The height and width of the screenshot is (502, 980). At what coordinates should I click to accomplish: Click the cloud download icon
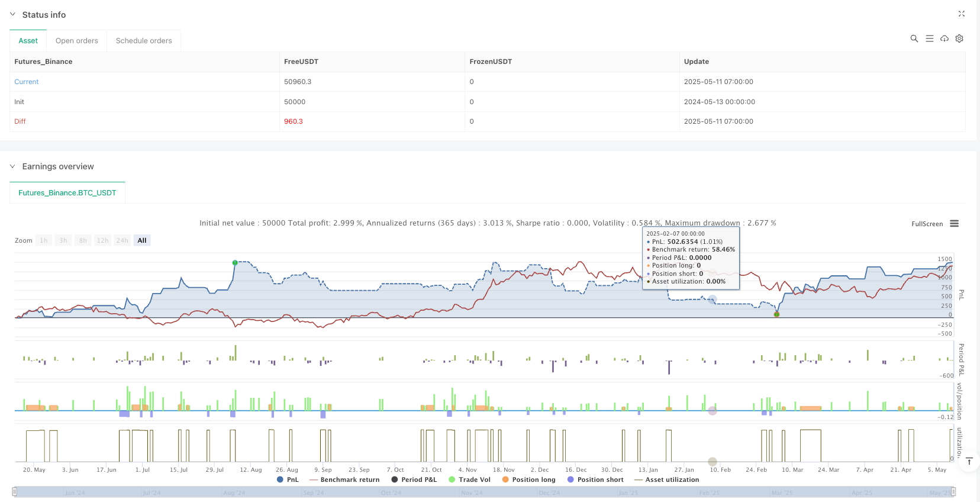[x=944, y=38]
